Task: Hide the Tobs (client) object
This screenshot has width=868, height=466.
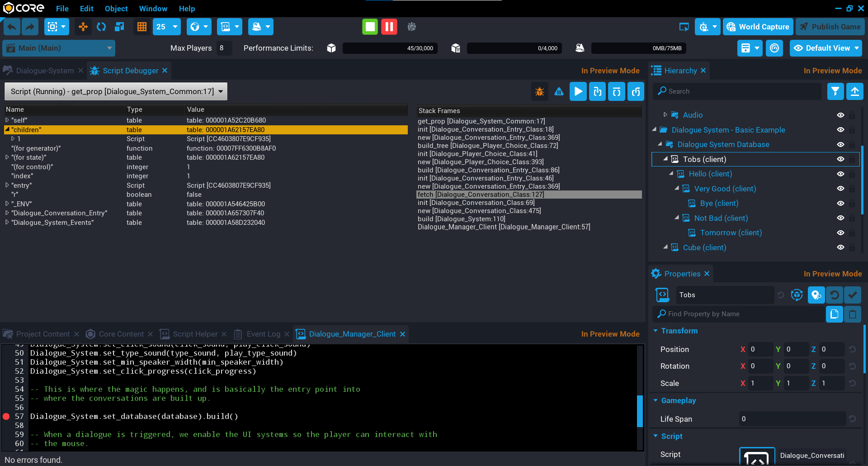Action: click(840, 159)
